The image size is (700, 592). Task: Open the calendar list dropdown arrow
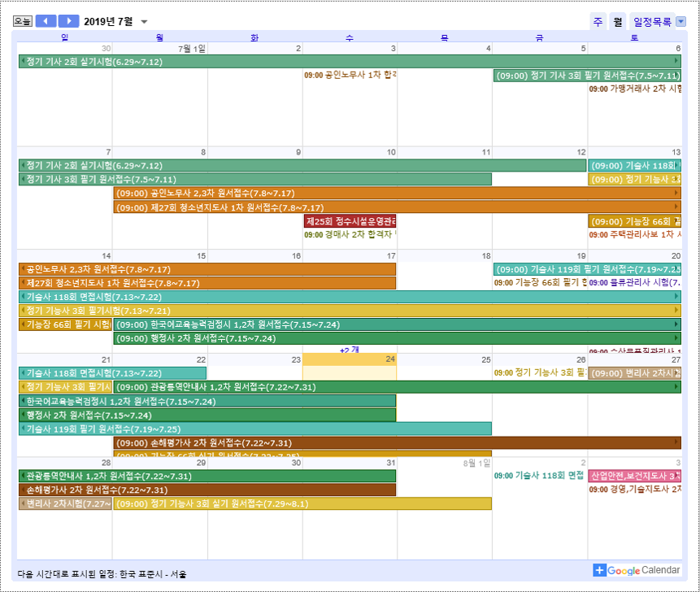click(x=680, y=22)
